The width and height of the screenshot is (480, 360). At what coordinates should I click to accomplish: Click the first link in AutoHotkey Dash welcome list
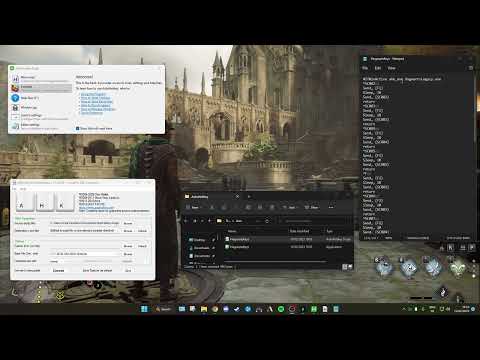pyautogui.click(x=93, y=94)
